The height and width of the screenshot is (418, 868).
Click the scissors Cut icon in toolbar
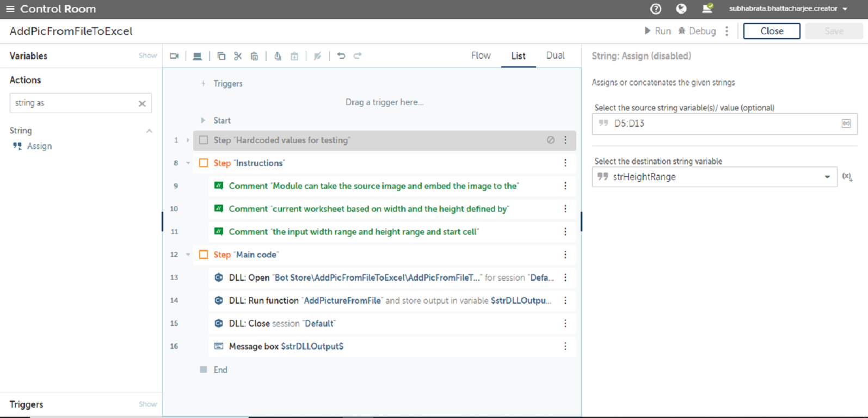tap(238, 56)
